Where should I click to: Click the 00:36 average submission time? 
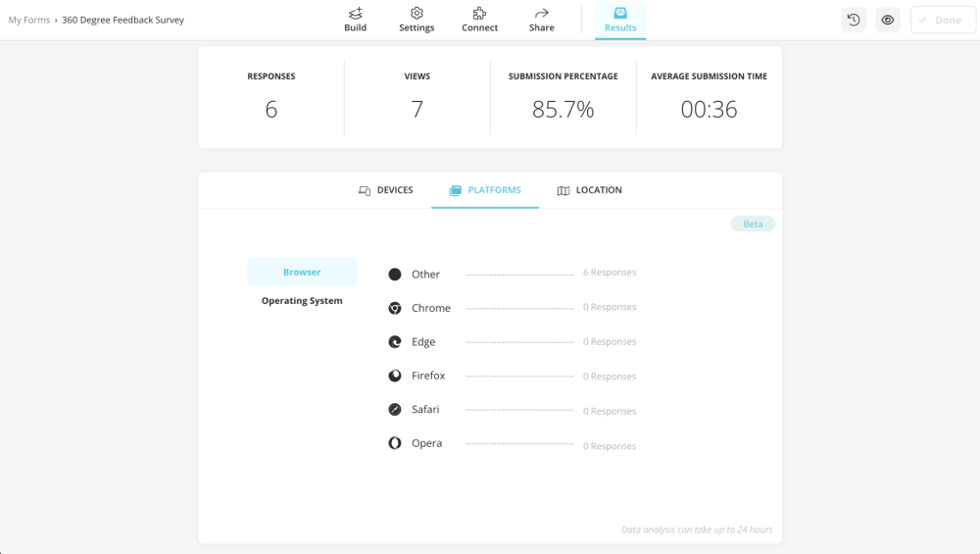709,110
